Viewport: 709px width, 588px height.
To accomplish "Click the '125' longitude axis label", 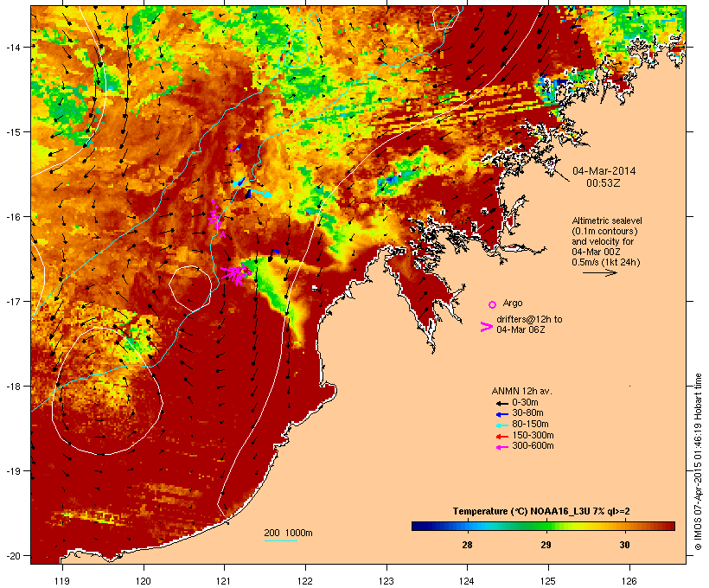I will pyautogui.click(x=548, y=581).
